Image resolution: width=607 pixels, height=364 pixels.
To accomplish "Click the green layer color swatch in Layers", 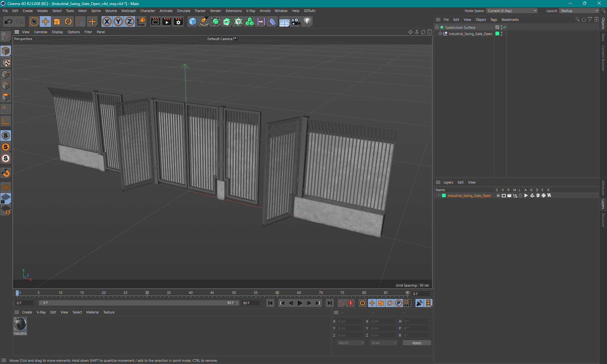I will [x=444, y=196].
